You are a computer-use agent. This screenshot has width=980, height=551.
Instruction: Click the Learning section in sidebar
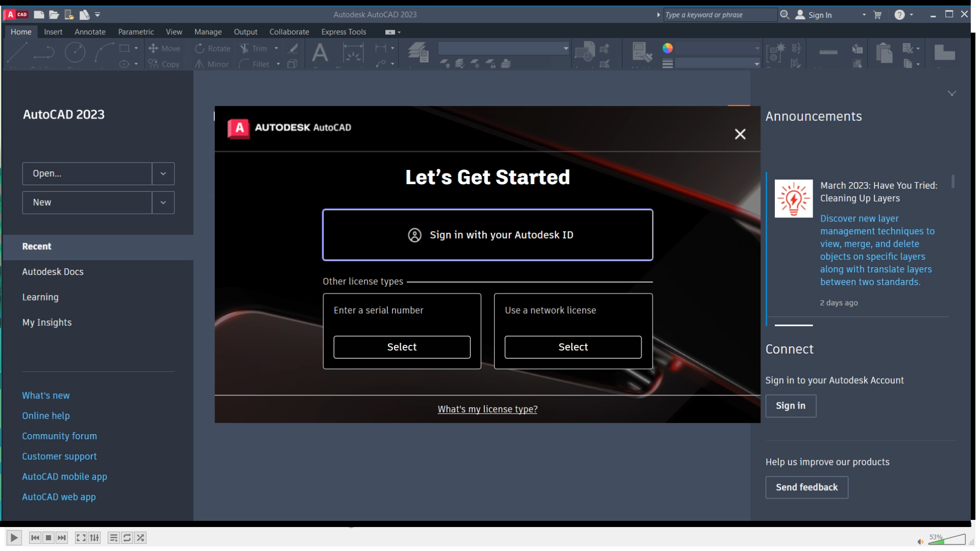tap(40, 297)
